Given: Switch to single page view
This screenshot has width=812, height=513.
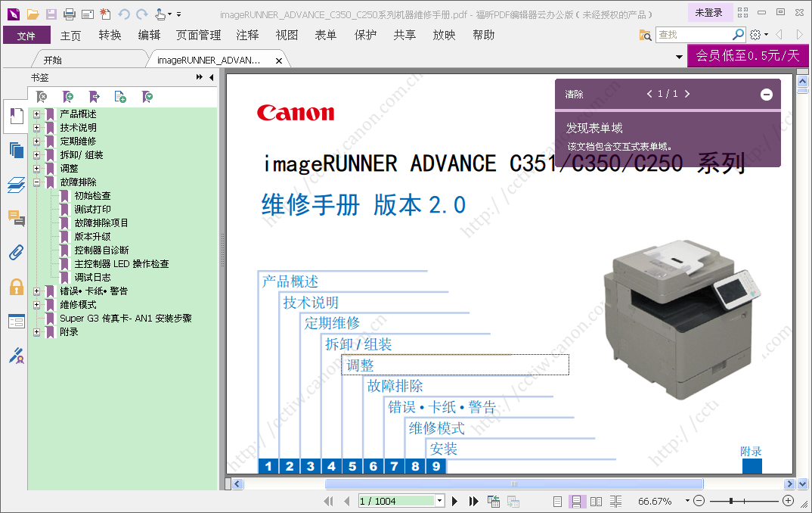Looking at the screenshot, I should [x=557, y=501].
